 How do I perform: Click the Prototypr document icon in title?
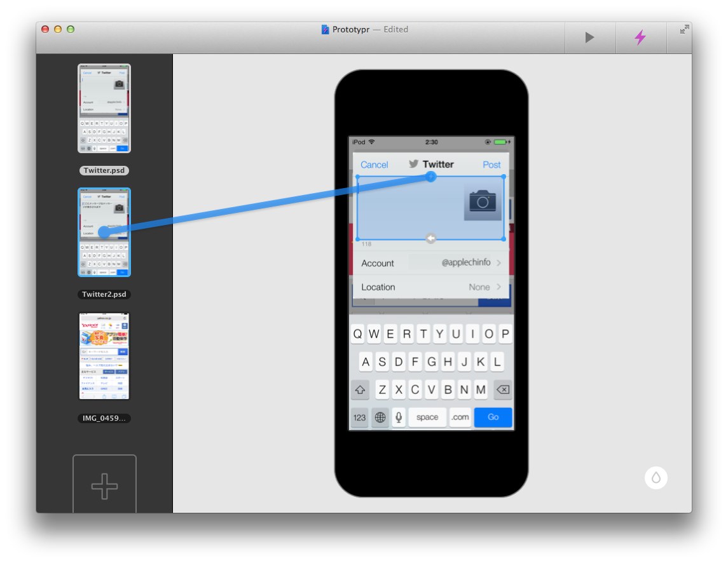click(x=326, y=29)
